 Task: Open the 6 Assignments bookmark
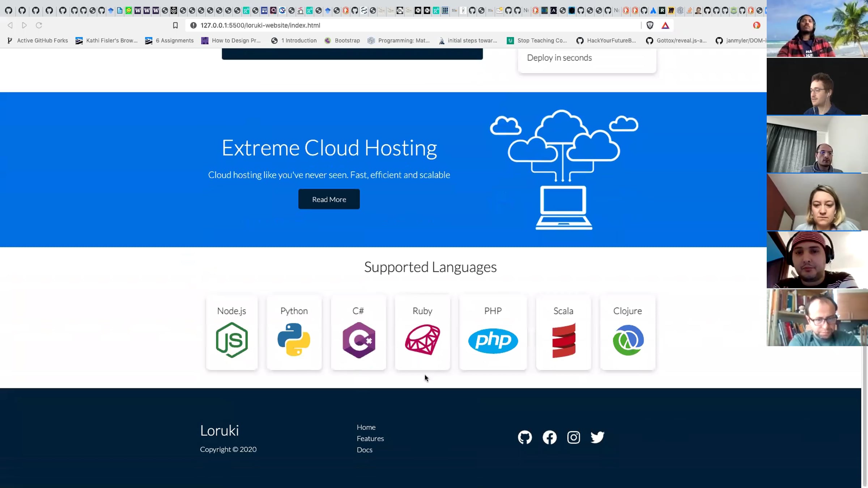click(x=169, y=40)
